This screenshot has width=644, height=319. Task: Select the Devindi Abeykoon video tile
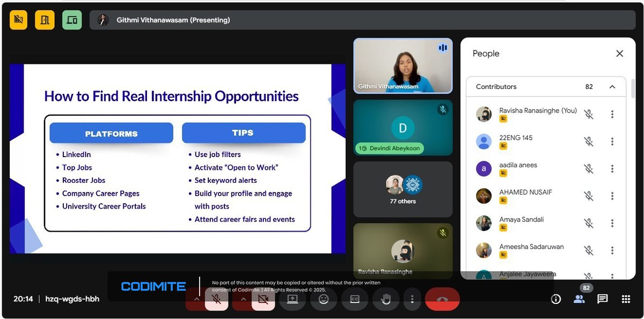402,128
